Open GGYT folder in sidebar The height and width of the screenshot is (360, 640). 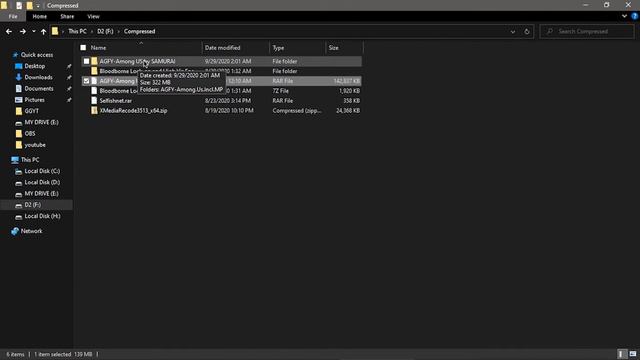[x=31, y=111]
